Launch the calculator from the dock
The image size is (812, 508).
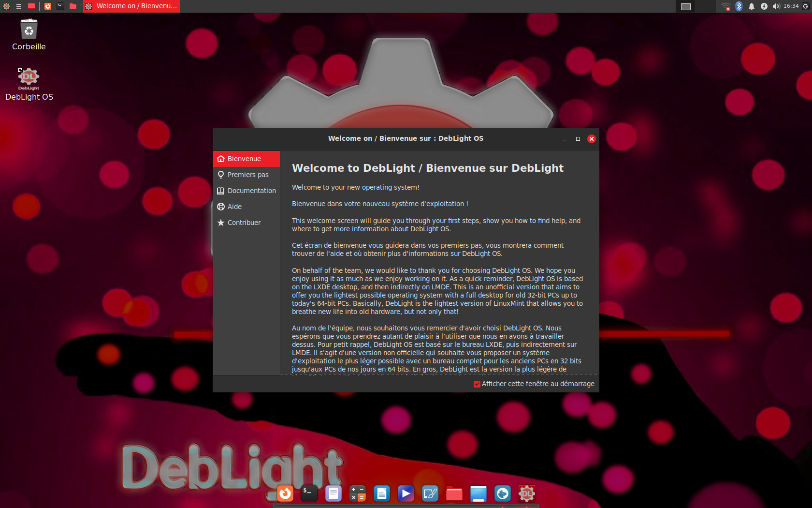[x=358, y=493]
